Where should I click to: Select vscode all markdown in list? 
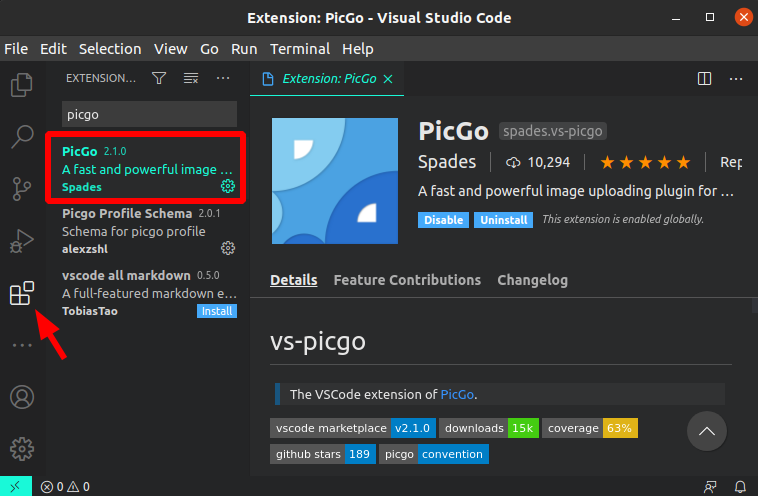(148, 293)
